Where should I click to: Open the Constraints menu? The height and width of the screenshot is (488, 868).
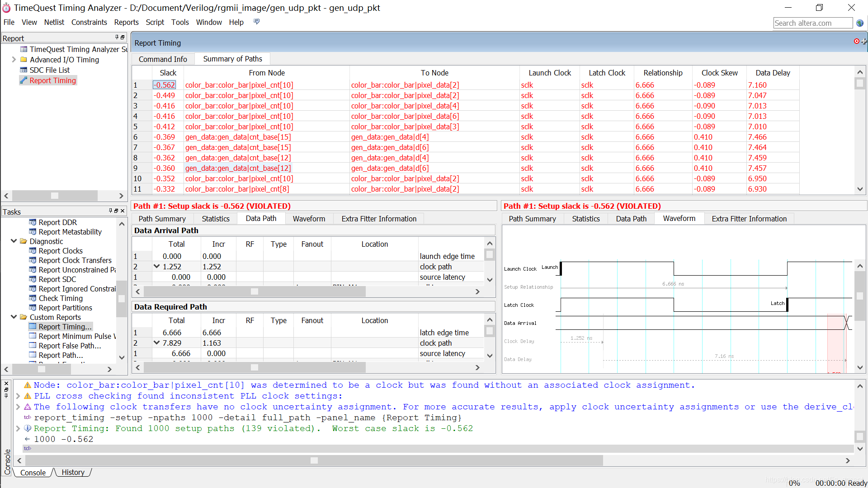[x=89, y=22]
